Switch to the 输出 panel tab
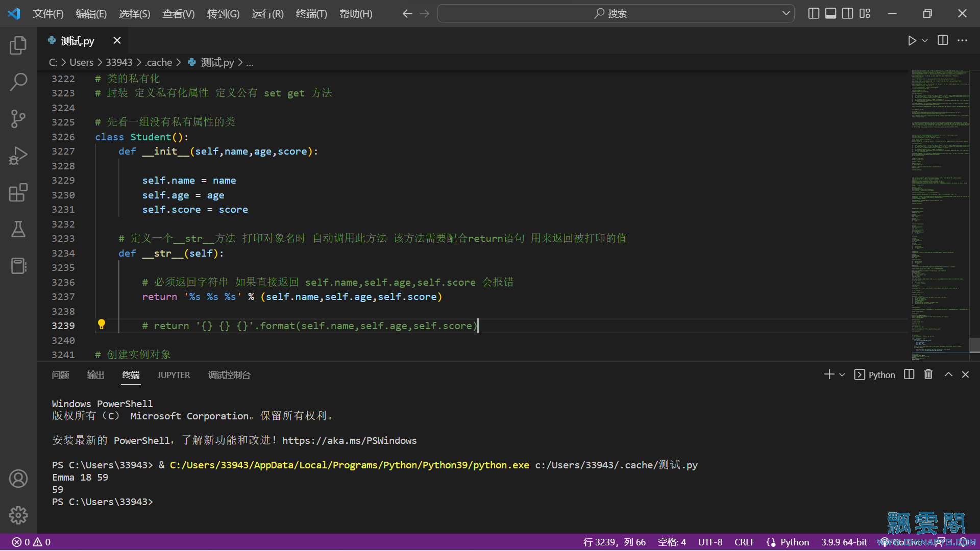Screen dimensions: 980x551 (x=95, y=375)
